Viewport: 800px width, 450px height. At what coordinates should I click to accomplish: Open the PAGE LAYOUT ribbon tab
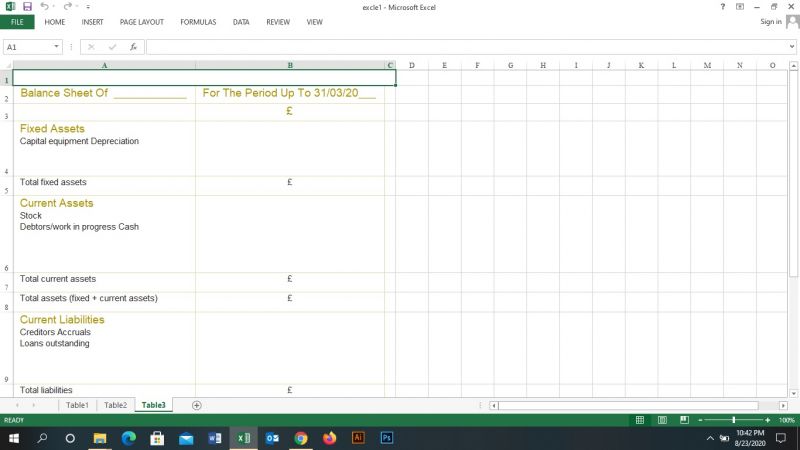(142, 21)
